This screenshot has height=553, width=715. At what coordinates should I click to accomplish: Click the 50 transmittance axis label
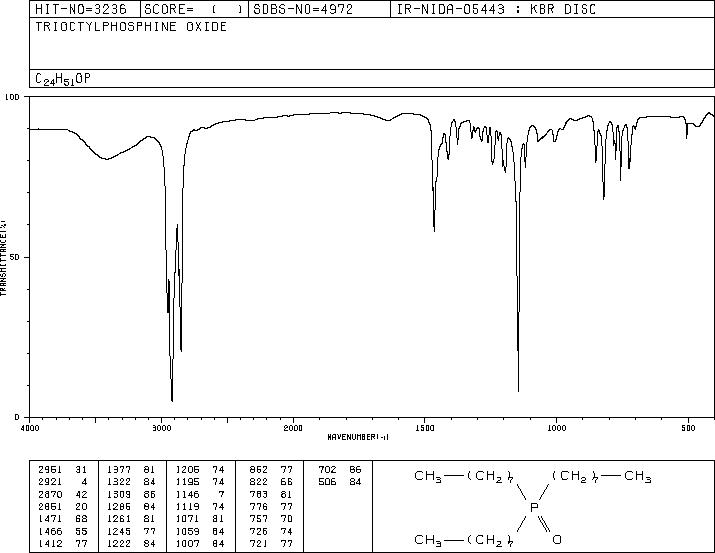pos(15,257)
